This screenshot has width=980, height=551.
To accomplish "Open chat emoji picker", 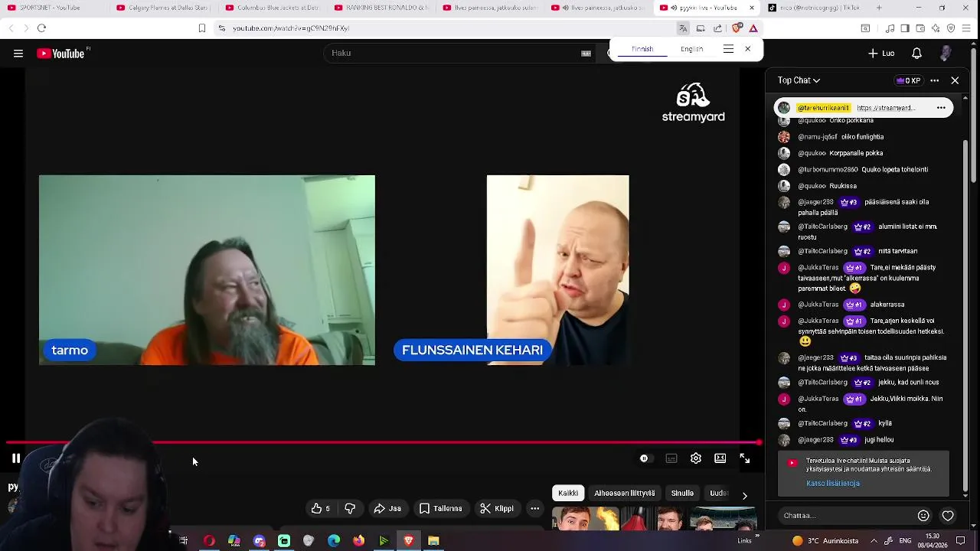I will (923, 516).
